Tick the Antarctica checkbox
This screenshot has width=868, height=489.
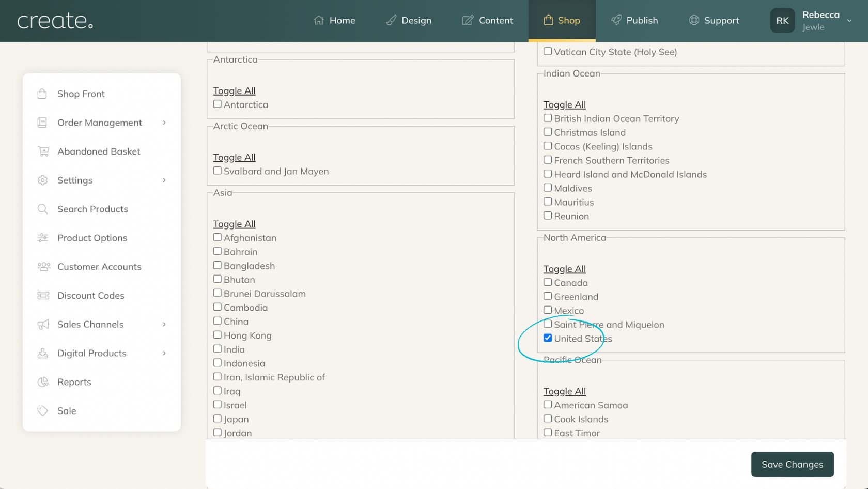(218, 104)
